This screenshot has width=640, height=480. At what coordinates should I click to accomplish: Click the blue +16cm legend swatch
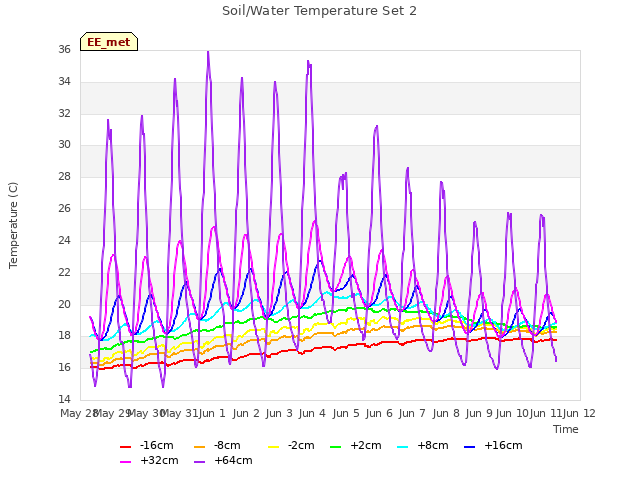[x=469, y=447]
